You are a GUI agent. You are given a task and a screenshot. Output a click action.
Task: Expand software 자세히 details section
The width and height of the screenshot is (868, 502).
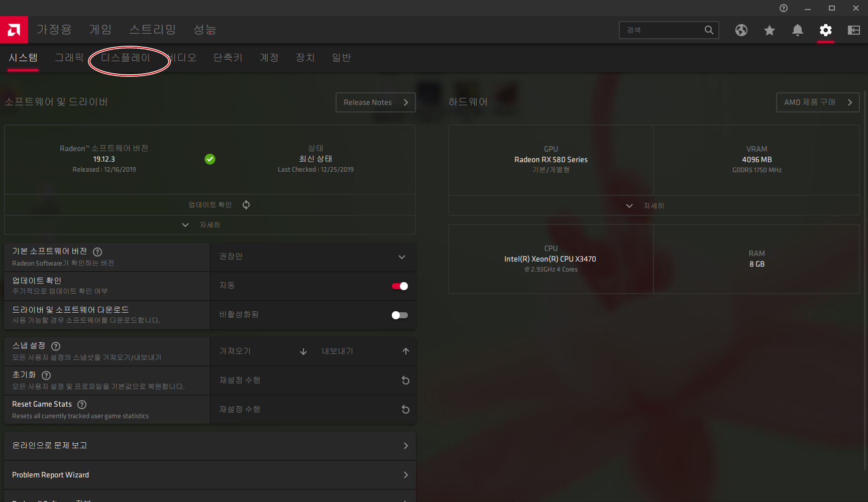[x=210, y=225]
